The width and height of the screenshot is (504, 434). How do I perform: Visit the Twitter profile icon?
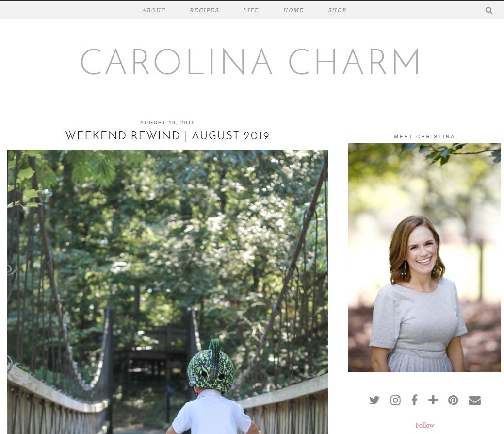(374, 400)
